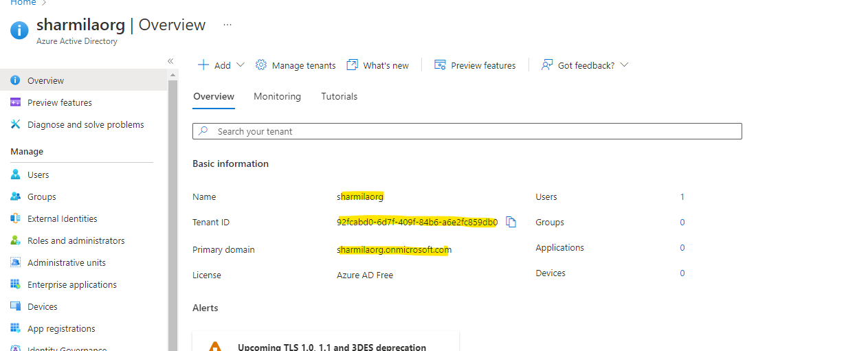This screenshot has height=351, width=868.
Task: Select the sharmilaorg.onmicrosoft.com primary domain text
Action: click(x=394, y=249)
